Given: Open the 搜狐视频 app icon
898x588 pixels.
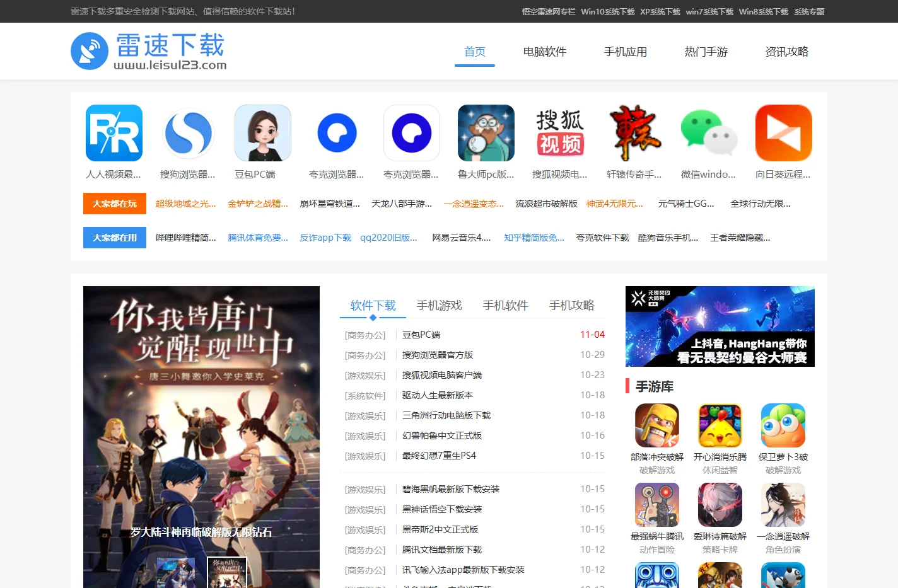Looking at the screenshot, I should point(561,133).
